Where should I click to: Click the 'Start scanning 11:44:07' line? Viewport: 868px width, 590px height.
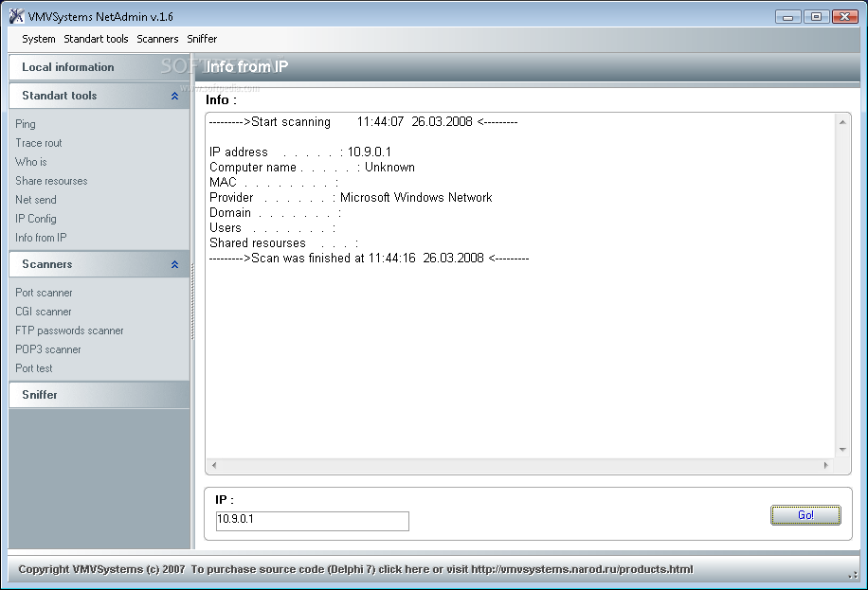[363, 122]
